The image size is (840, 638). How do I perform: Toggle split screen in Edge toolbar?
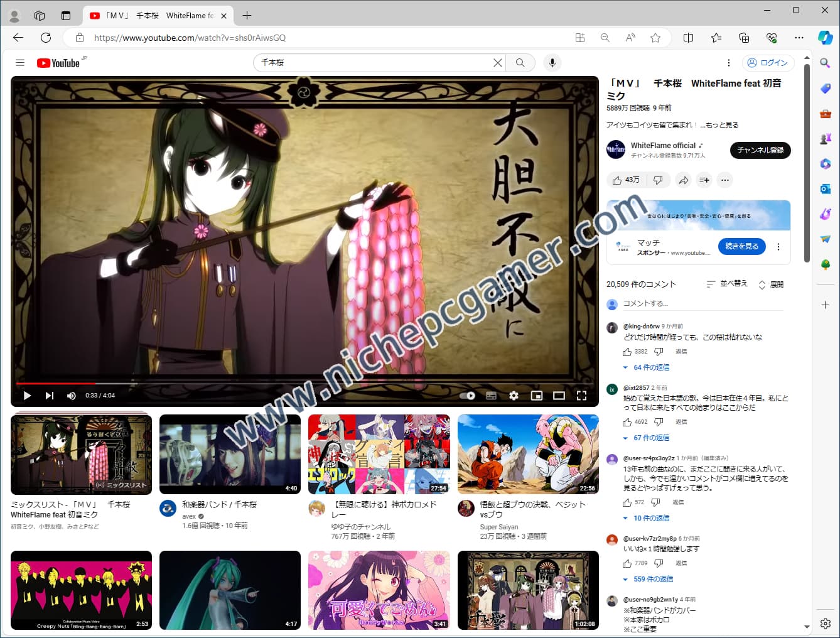click(688, 38)
